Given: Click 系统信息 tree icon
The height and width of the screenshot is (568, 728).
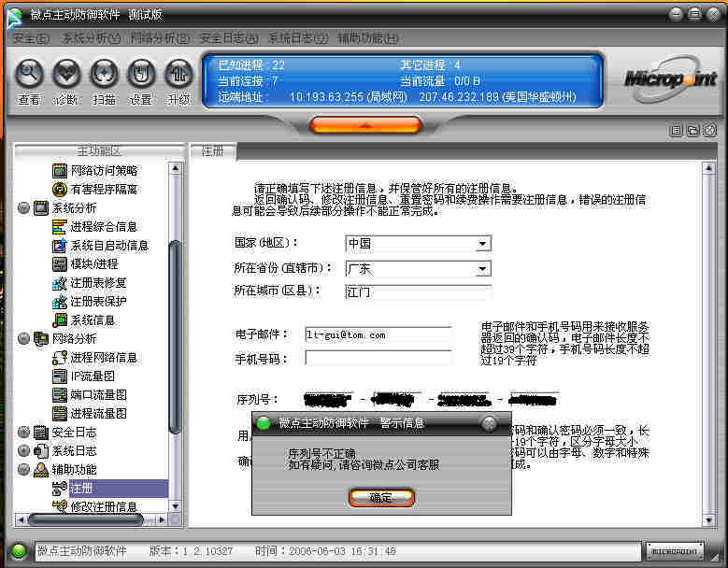Looking at the screenshot, I should (x=60, y=320).
